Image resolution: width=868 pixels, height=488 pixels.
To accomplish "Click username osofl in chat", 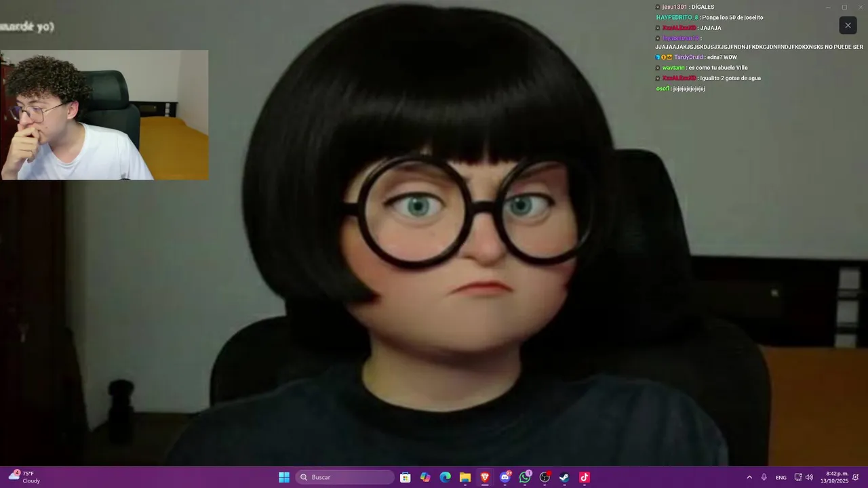I will point(663,89).
